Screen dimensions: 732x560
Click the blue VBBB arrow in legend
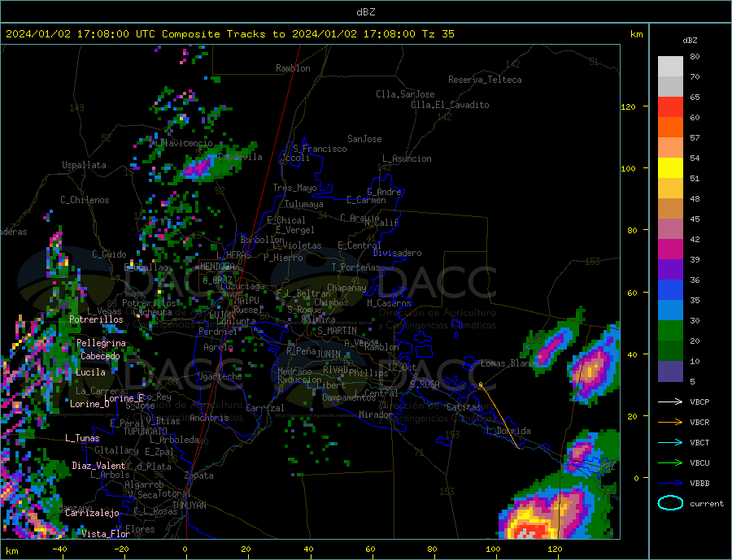click(670, 483)
